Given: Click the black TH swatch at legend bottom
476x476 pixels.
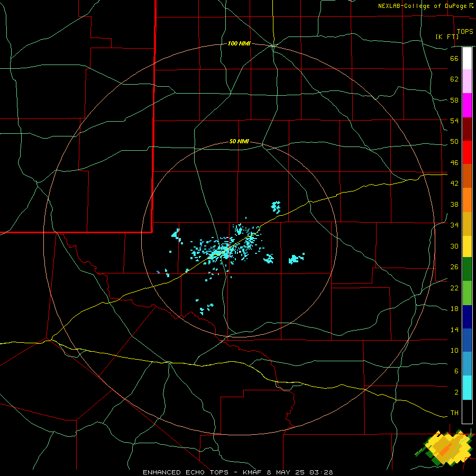Looking at the screenshot, I should [467, 411].
